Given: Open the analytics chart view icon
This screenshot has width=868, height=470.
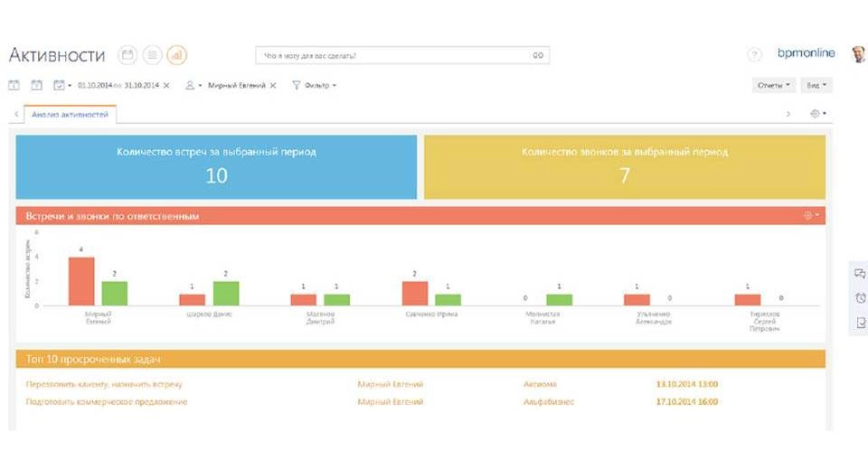Looking at the screenshot, I should pyautogui.click(x=177, y=56).
